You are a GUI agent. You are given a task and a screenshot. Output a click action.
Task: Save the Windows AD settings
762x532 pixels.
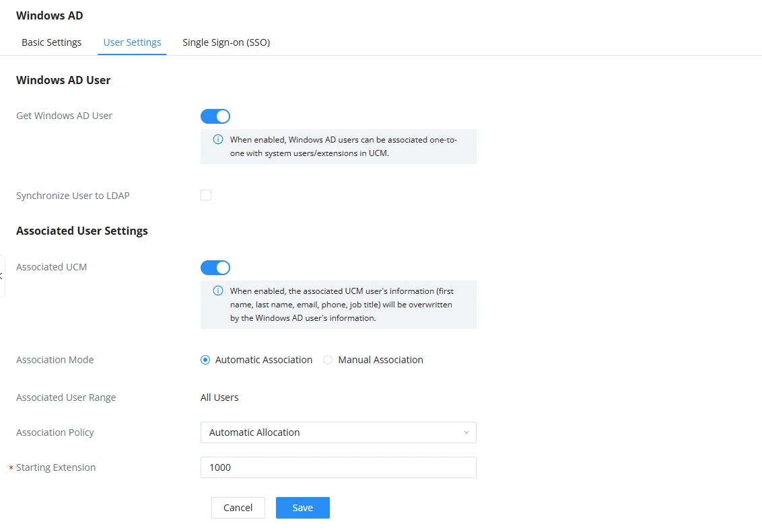click(303, 508)
